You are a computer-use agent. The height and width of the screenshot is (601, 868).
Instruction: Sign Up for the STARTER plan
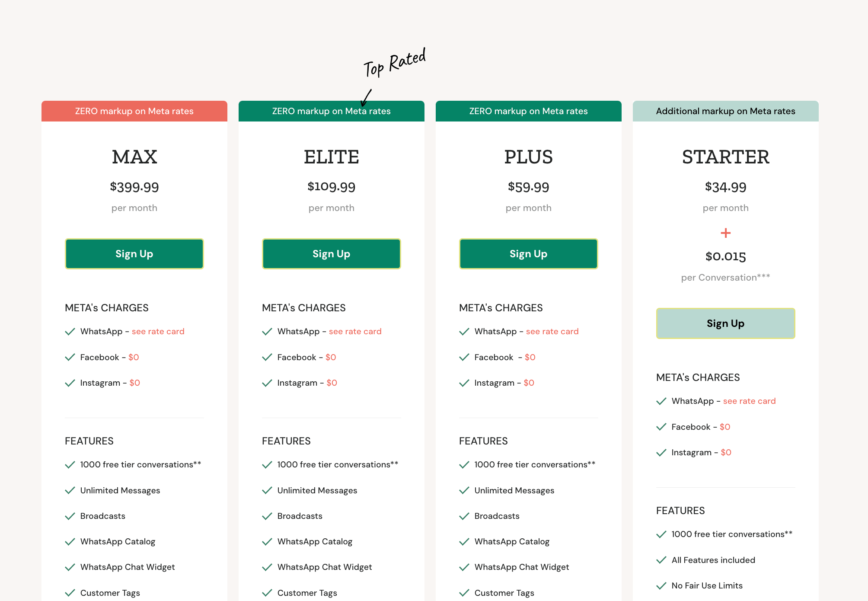pyautogui.click(x=725, y=323)
